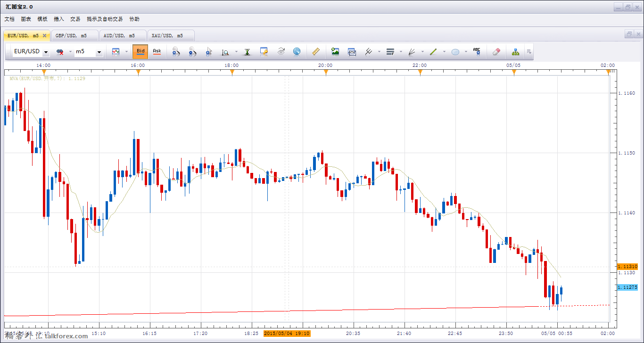This screenshot has width=644, height=343.
Task: Open the 文档 menu
Action: pyautogui.click(x=9, y=19)
